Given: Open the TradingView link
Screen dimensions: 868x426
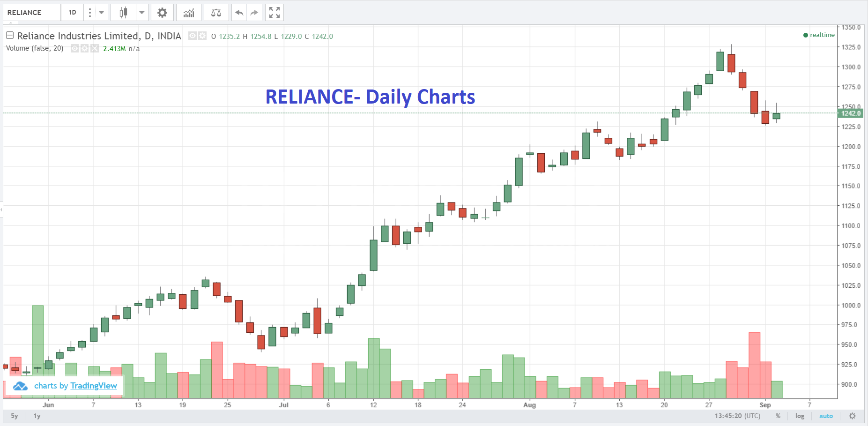Looking at the screenshot, I should (94, 386).
